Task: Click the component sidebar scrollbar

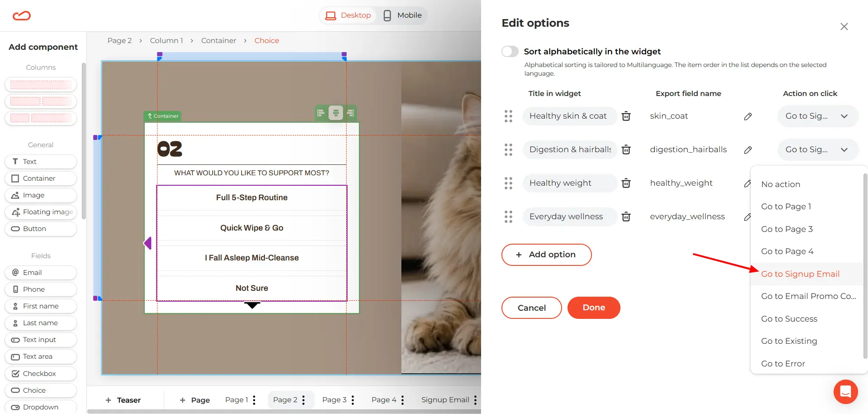Action: (84, 141)
